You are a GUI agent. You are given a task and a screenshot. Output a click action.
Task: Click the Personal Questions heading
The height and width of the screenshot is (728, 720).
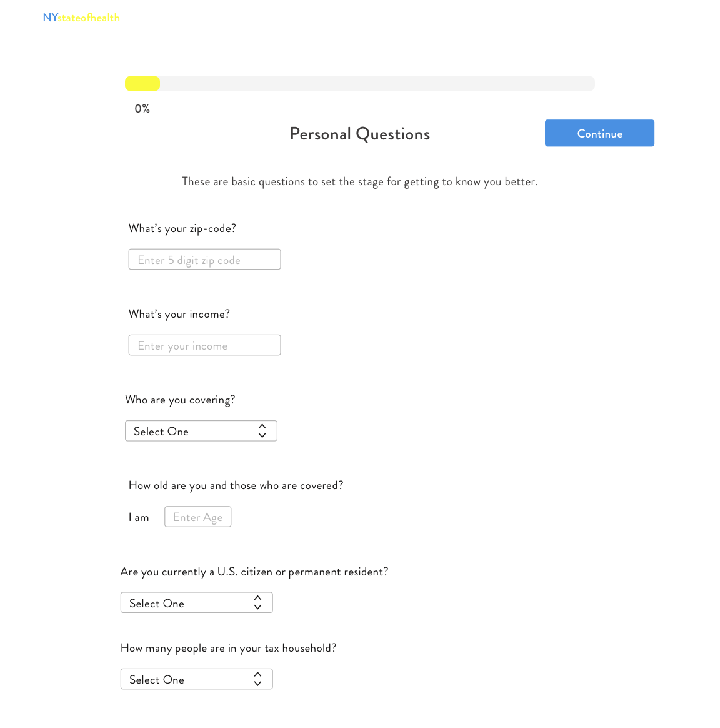(x=360, y=134)
